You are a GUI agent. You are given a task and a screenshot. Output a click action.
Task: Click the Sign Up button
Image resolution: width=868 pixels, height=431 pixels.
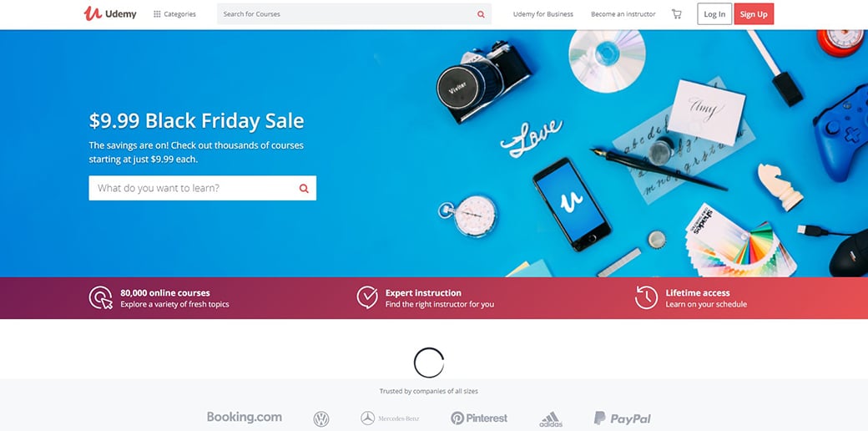click(x=754, y=14)
